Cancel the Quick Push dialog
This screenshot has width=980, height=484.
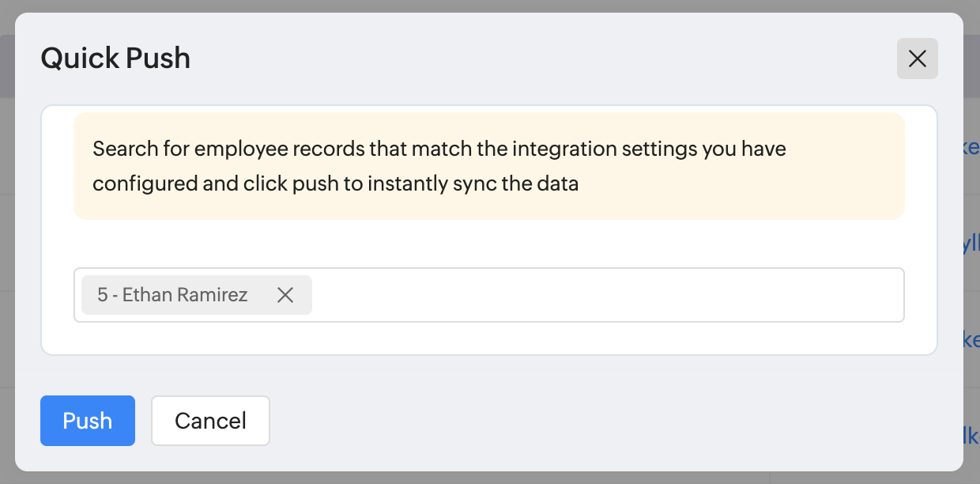point(210,421)
